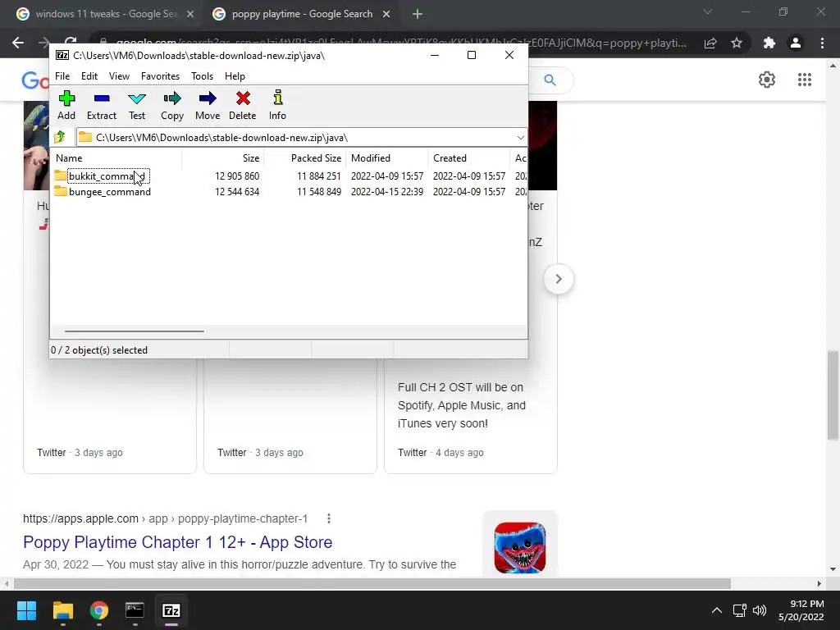Sort by the Created column header

pos(468,158)
